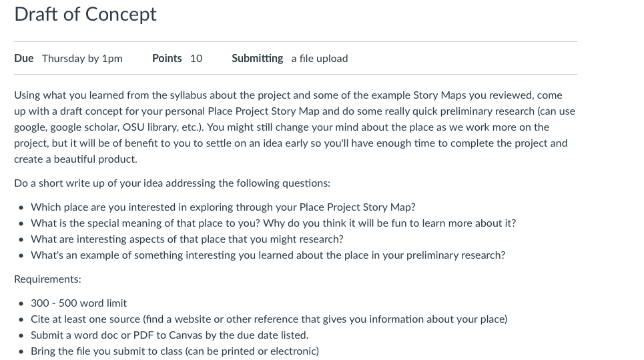Click the points value 10

pos(196,58)
